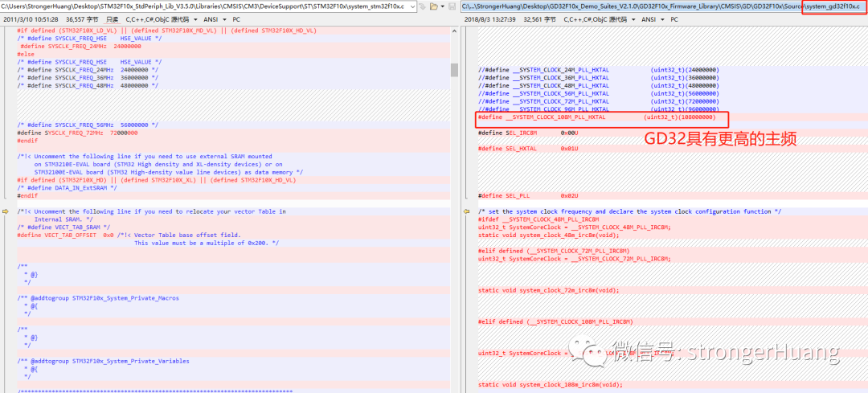The width and height of the screenshot is (868, 393).
Task: Click right file size '32,561 字节'
Action: [539, 18]
